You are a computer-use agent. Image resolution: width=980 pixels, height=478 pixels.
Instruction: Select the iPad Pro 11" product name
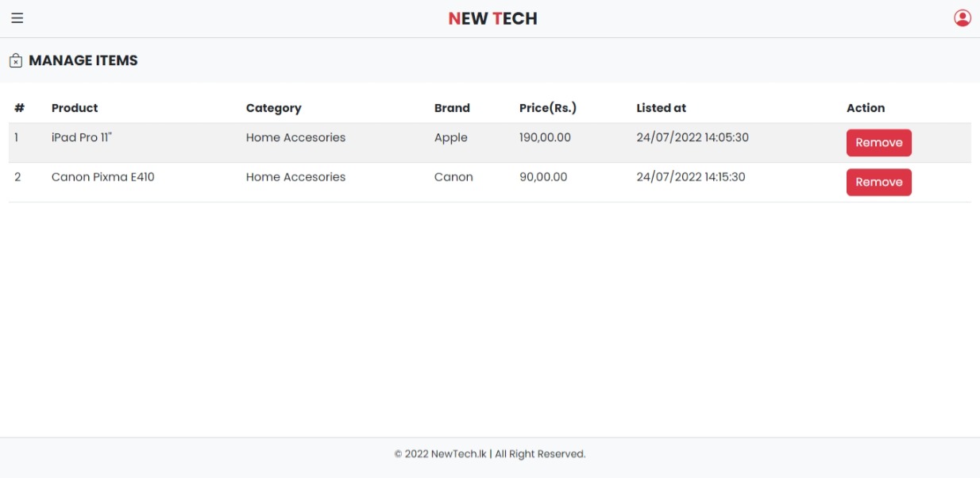(x=83, y=137)
